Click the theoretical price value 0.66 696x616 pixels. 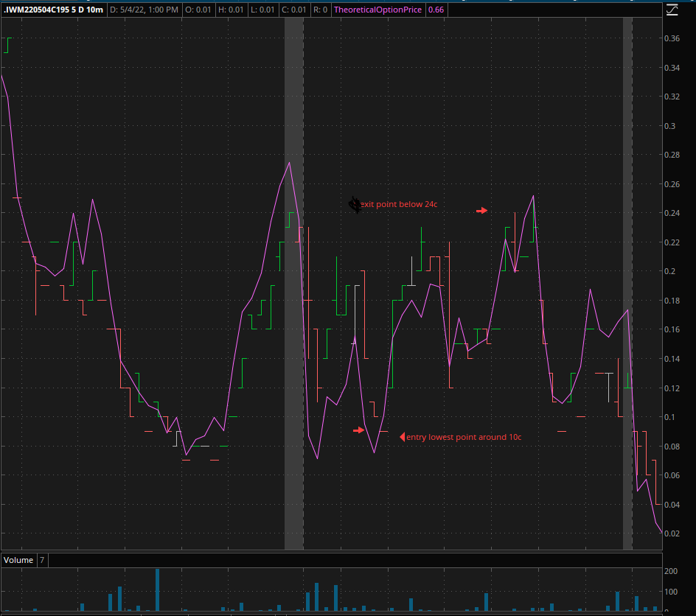pos(436,10)
